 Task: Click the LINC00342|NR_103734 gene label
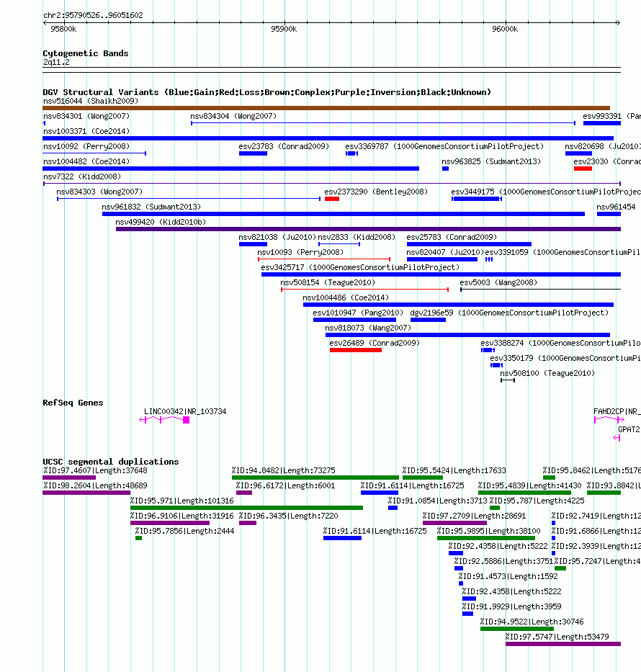tap(185, 411)
